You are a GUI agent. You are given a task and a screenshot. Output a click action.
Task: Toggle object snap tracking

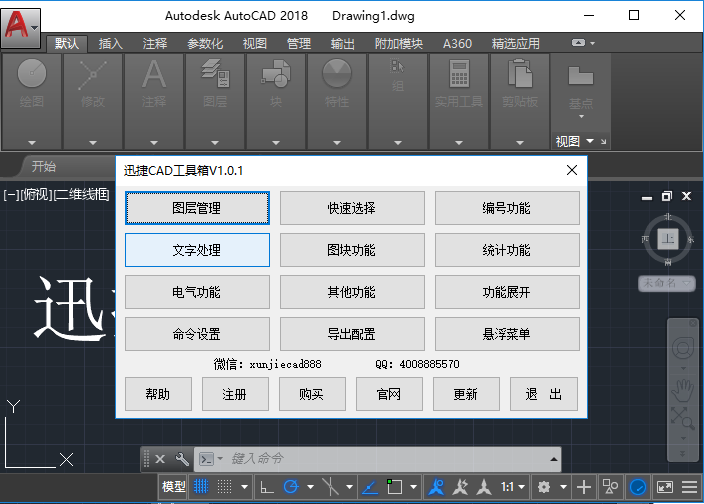[370, 487]
